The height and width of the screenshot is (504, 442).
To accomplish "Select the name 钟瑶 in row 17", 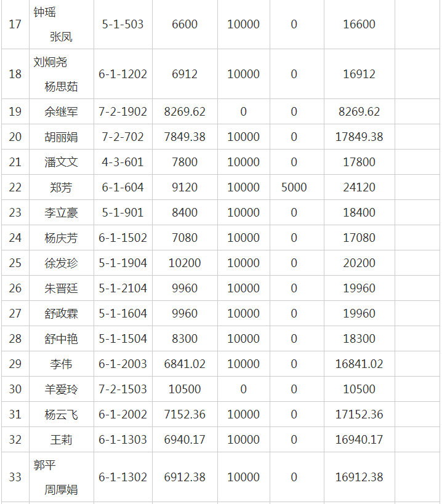I will (x=45, y=12).
